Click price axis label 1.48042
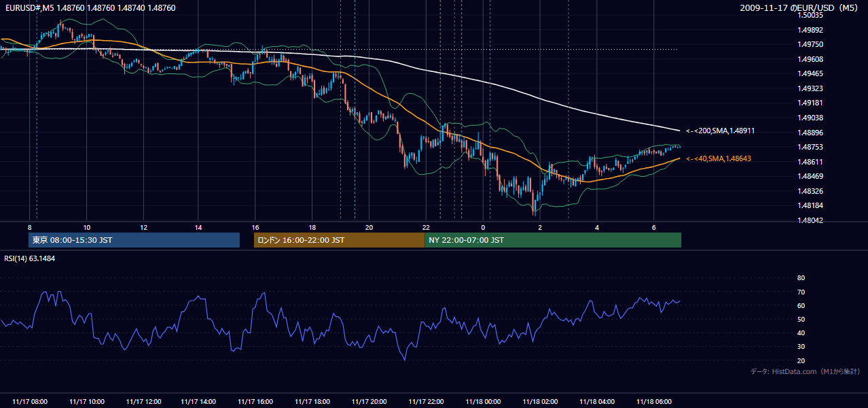 [x=811, y=220]
